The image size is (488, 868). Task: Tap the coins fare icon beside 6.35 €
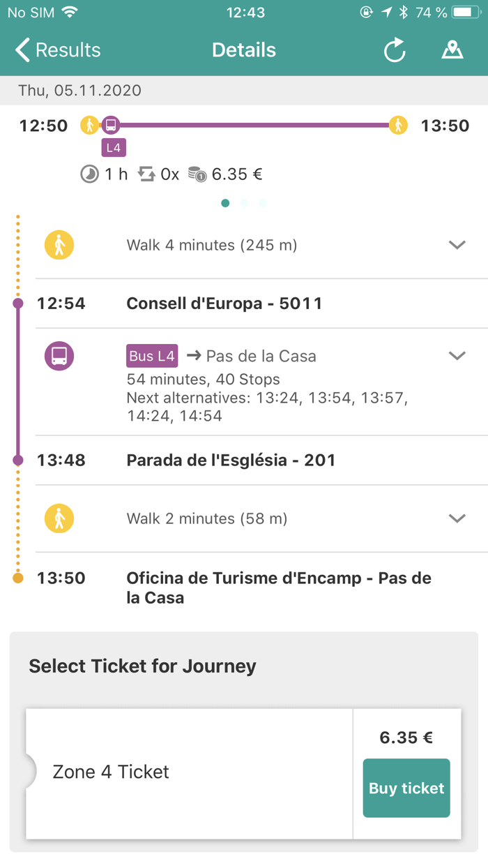pyautogui.click(x=198, y=174)
